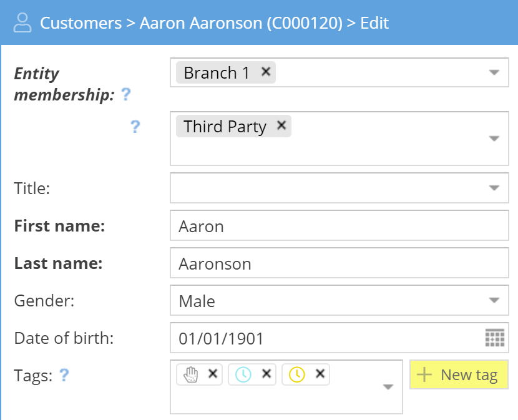Open the Date of birth calendar picker

(x=494, y=339)
